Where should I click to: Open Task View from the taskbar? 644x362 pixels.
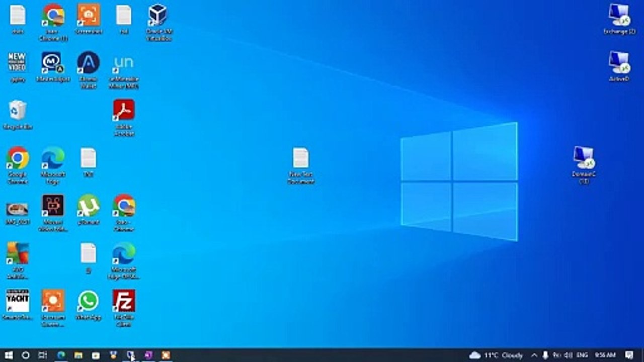tap(43, 355)
